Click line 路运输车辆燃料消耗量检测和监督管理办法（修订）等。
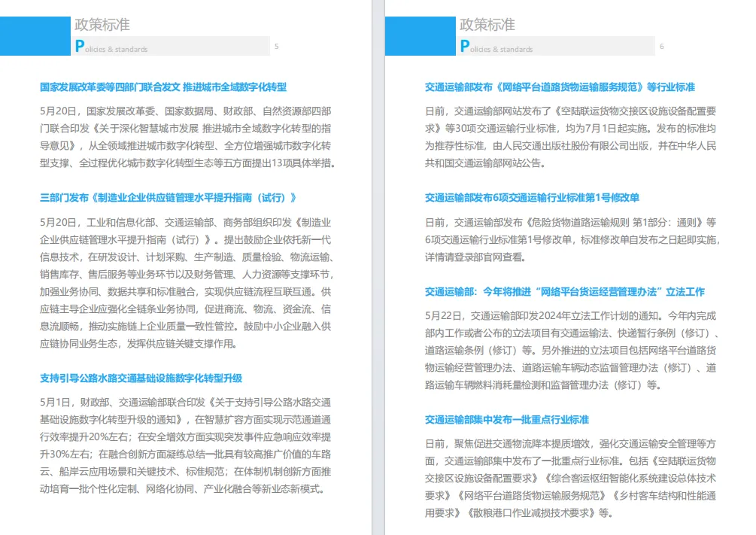This screenshot has width=756, height=535. click(x=542, y=385)
